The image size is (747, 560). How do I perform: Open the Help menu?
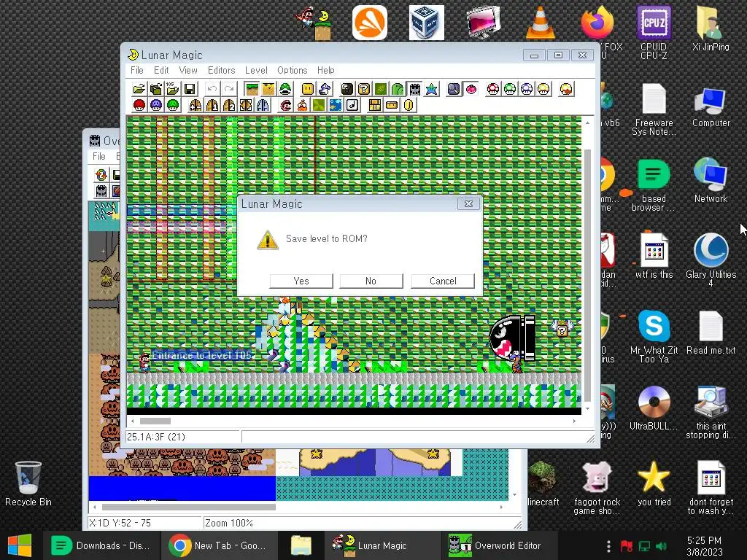(x=326, y=70)
